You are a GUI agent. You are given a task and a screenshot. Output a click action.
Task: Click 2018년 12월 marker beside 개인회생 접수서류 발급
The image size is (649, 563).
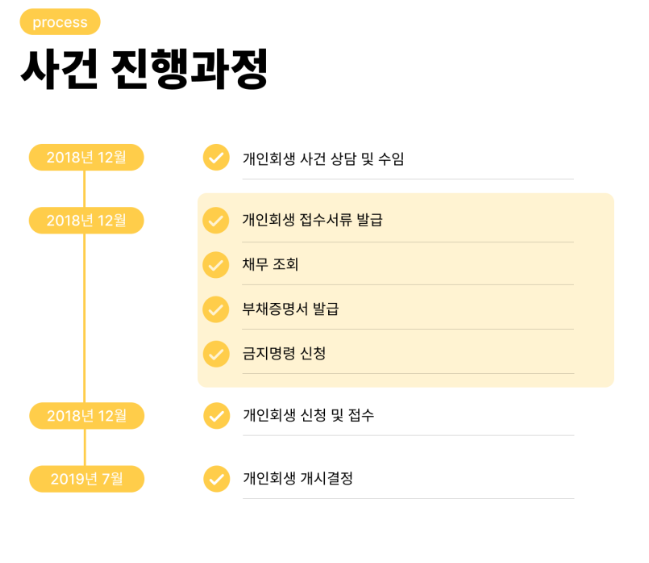click(x=86, y=220)
